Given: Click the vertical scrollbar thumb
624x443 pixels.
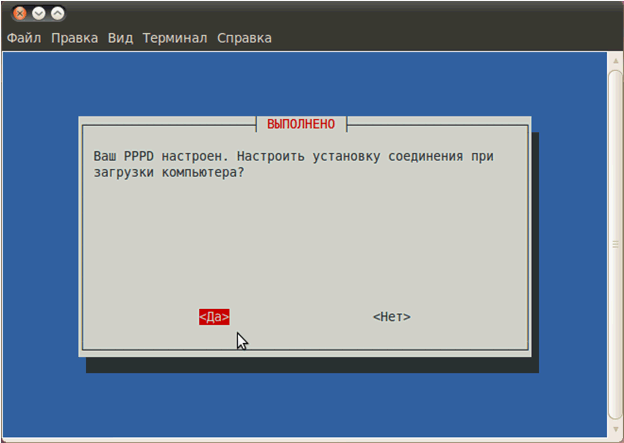Looking at the screenshot, I should pyautogui.click(x=616, y=245).
